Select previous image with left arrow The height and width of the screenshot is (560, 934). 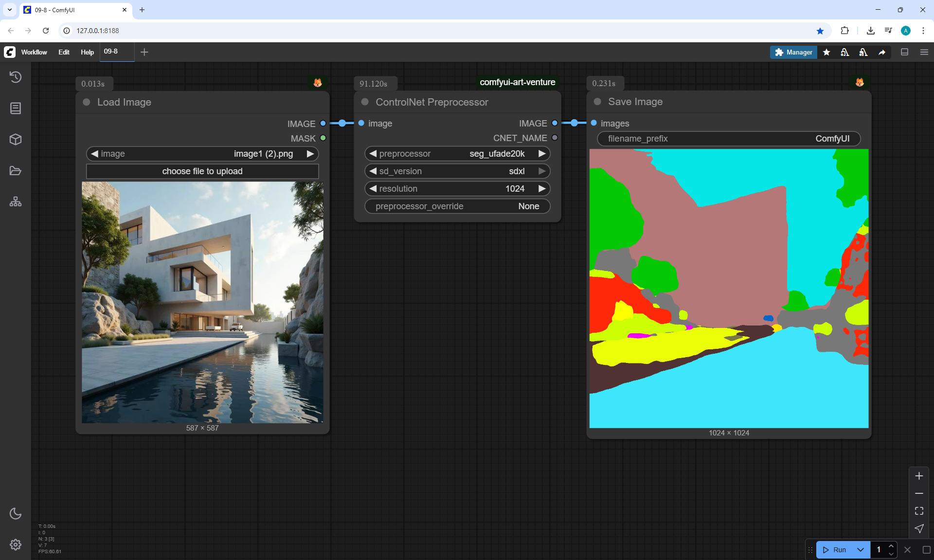pyautogui.click(x=95, y=154)
